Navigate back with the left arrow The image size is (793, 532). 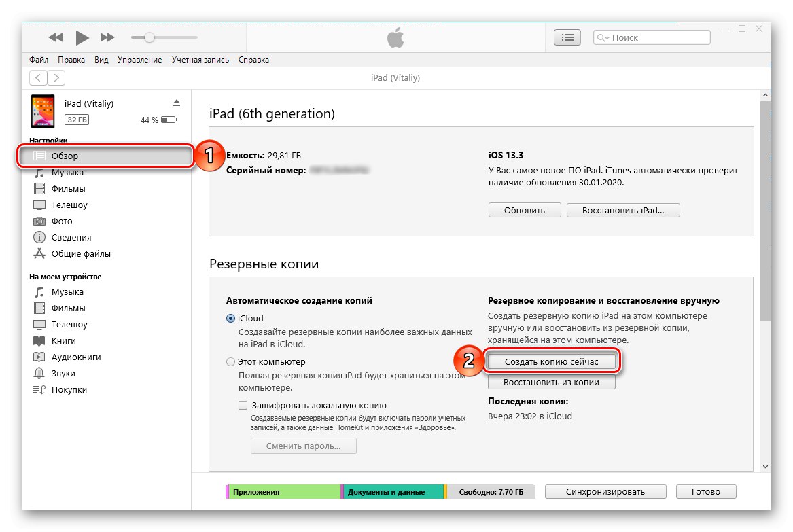(x=39, y=78)
